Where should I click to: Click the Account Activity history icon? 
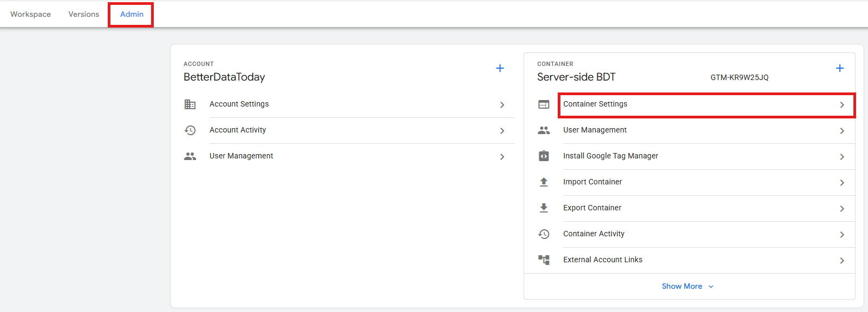[190, 130]
